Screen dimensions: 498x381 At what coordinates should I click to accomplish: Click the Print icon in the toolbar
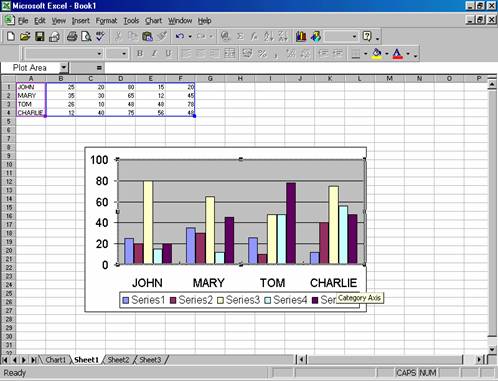coord(72,36)
